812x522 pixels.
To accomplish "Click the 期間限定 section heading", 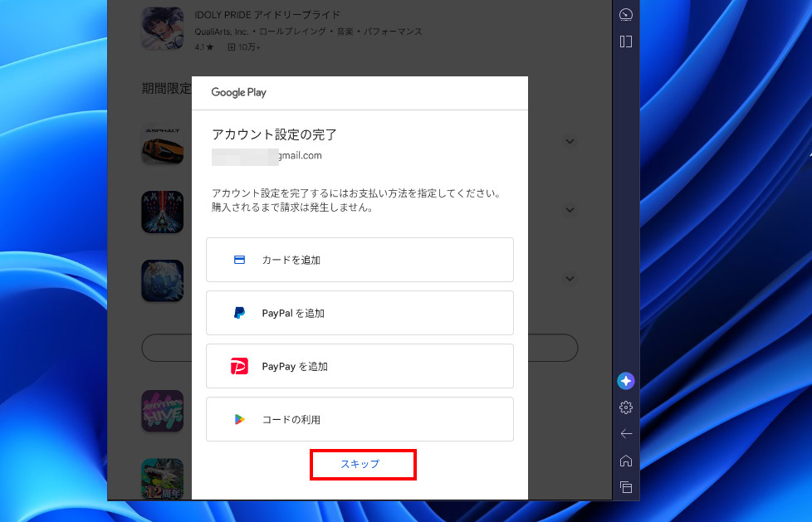I will click(166, 89).
